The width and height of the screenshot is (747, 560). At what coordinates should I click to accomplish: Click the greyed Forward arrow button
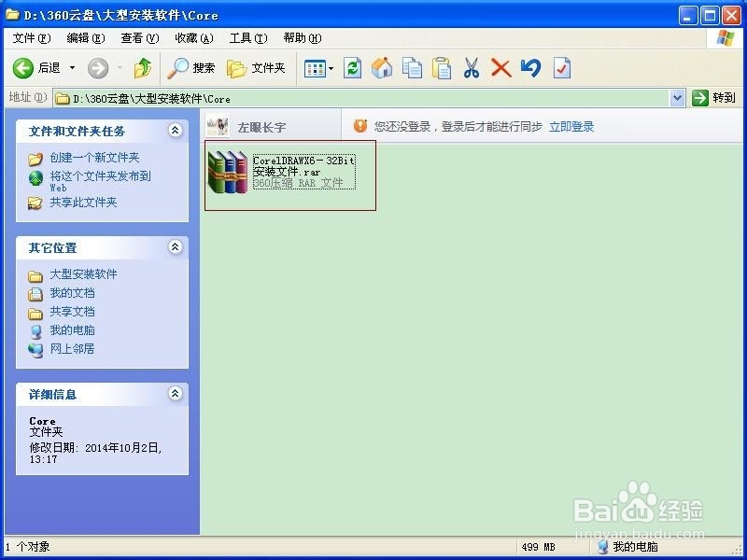[98, 68]
